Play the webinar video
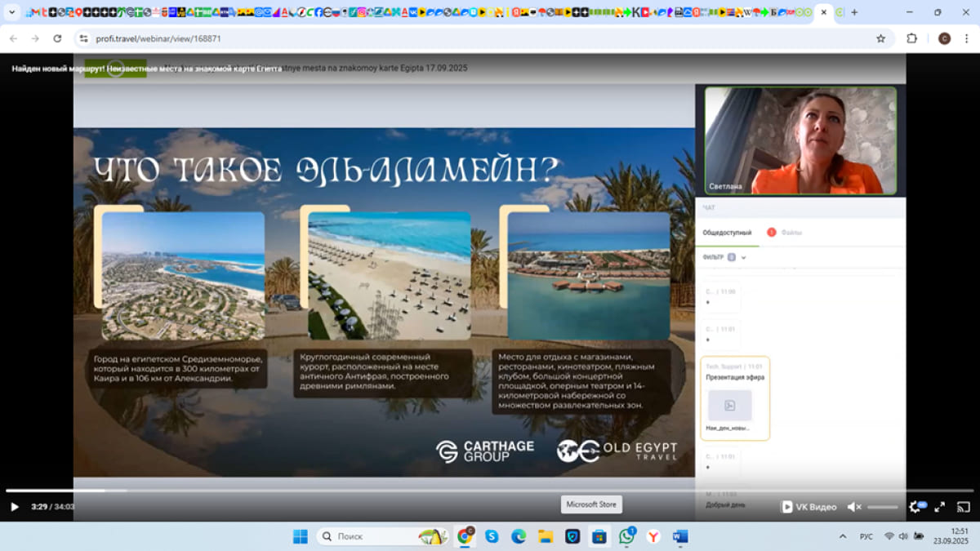This screenshot has height=551, width=980. tap(14, 507)
